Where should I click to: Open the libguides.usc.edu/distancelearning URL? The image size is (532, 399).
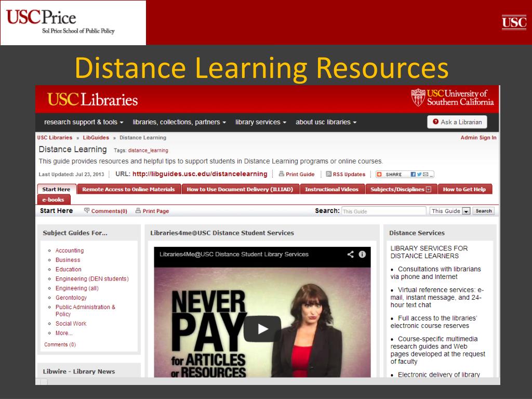coord(200,174)
